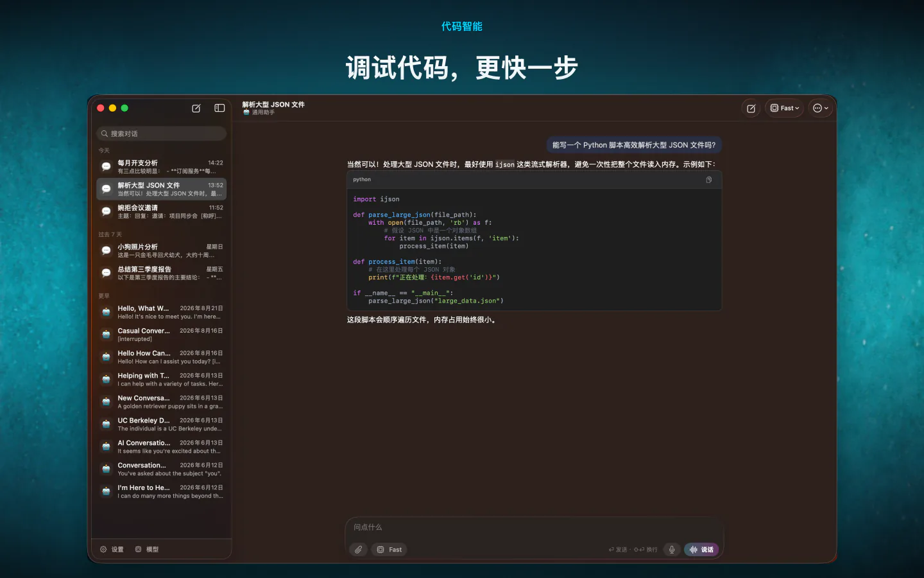Image resolution: width=924 pixels, height=578 pixels.
Task: Open the UC Berkeley D... conversation
Action: [x=162, y=425]
